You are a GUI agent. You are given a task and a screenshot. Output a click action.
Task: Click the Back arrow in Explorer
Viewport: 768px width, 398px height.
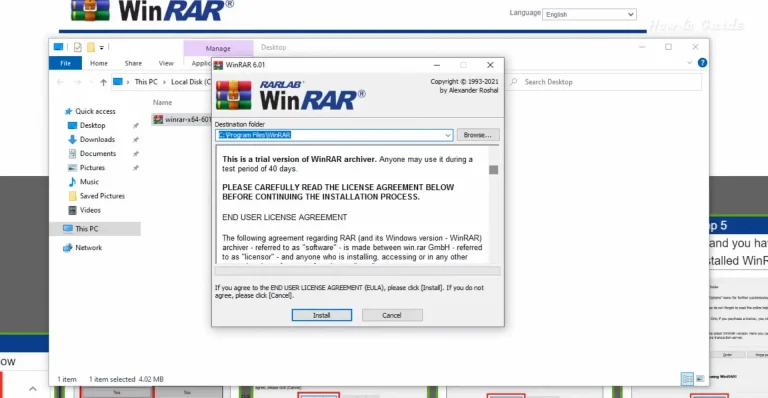[x=60, y=82]
